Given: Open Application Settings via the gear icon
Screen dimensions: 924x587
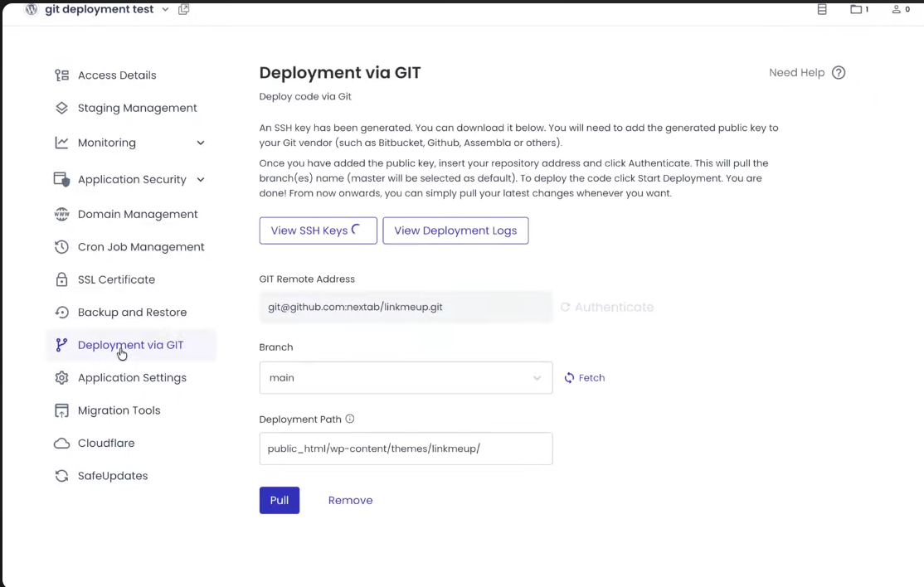Looking at the screenshot, I should point(61,377).
